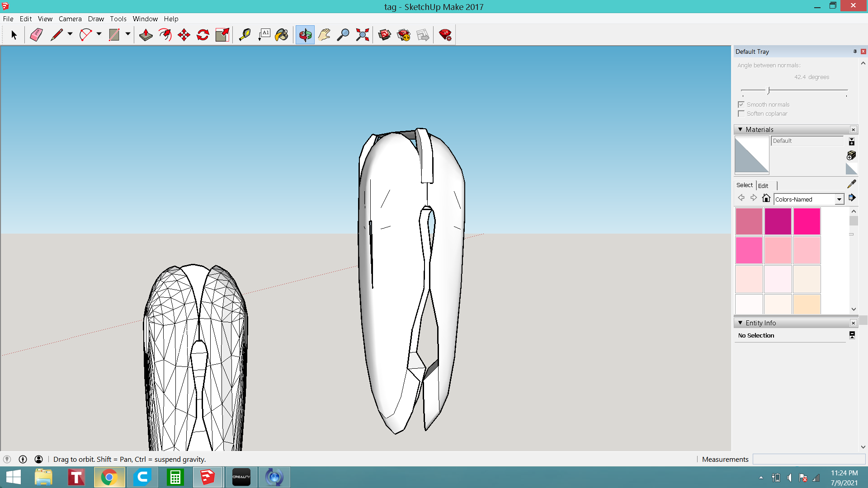Click the Zoom Extents tool

coord(362,35)
